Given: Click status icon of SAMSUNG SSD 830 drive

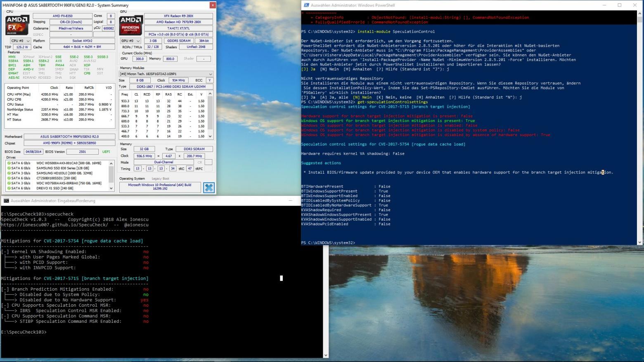Looking at the screenshot, I should [x=9, y=168].
